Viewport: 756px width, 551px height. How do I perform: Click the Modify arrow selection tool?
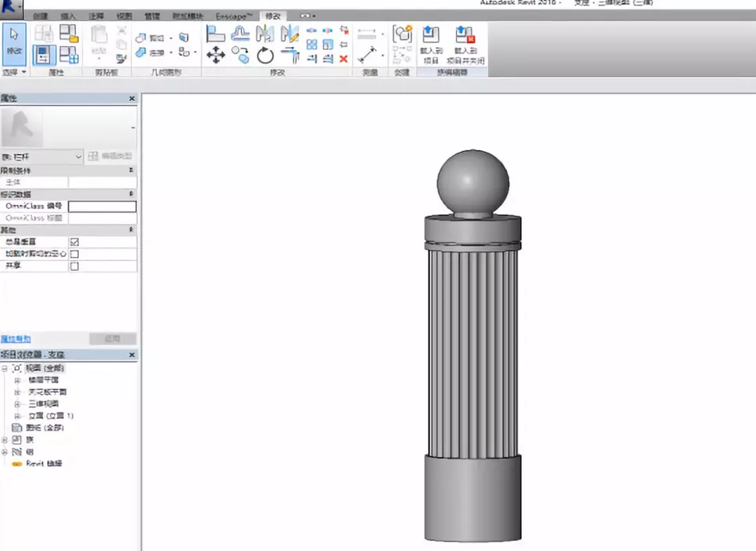pyautogui.click(x=14, y=43)
